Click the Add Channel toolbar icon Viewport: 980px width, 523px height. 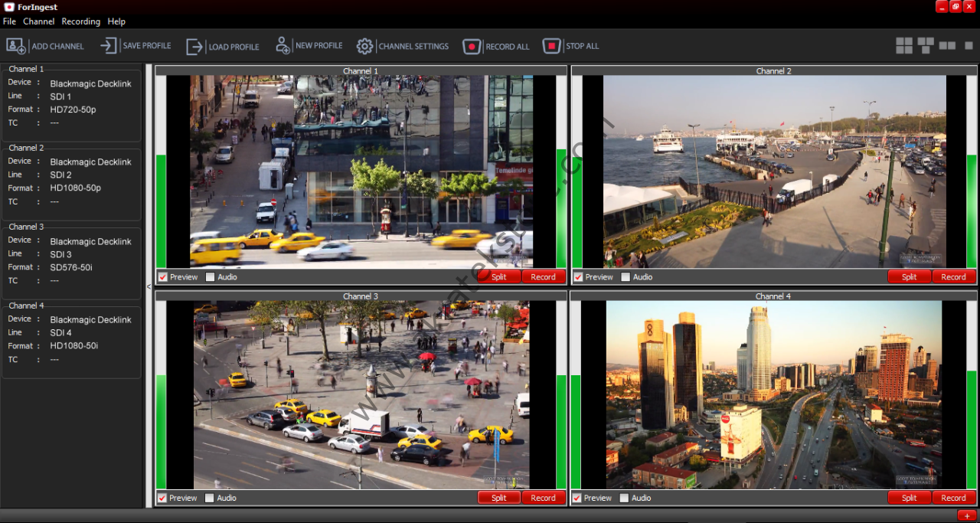16,46
